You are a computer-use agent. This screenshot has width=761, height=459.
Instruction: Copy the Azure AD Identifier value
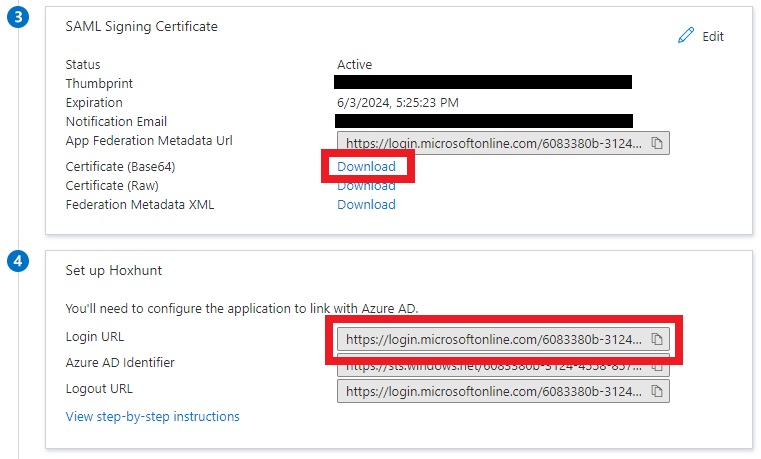point(657,365)
